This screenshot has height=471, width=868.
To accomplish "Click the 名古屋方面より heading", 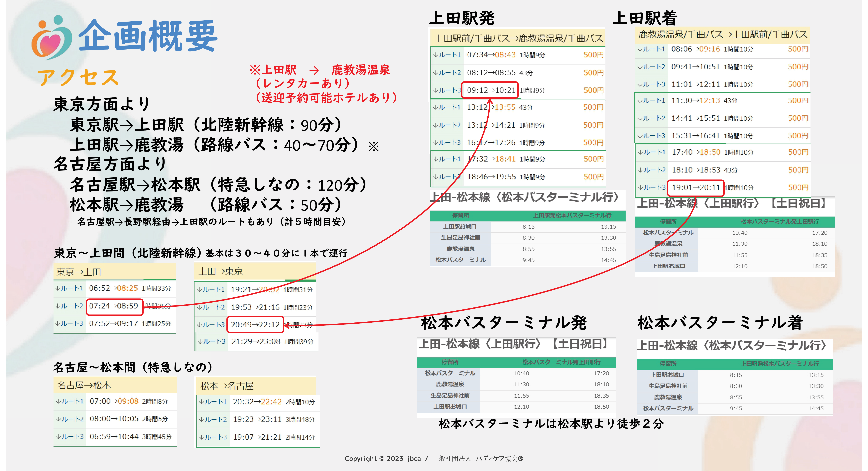I will [x=110, y=164].
